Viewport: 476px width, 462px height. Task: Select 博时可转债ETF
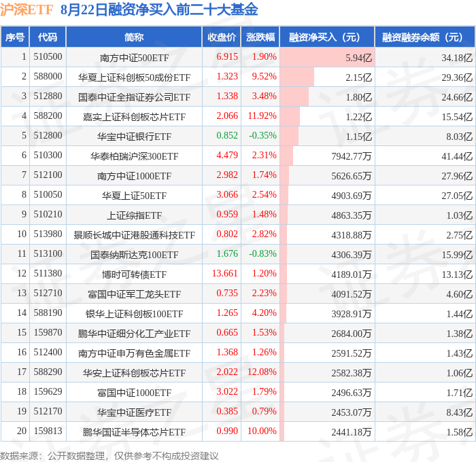pos(134,274)
